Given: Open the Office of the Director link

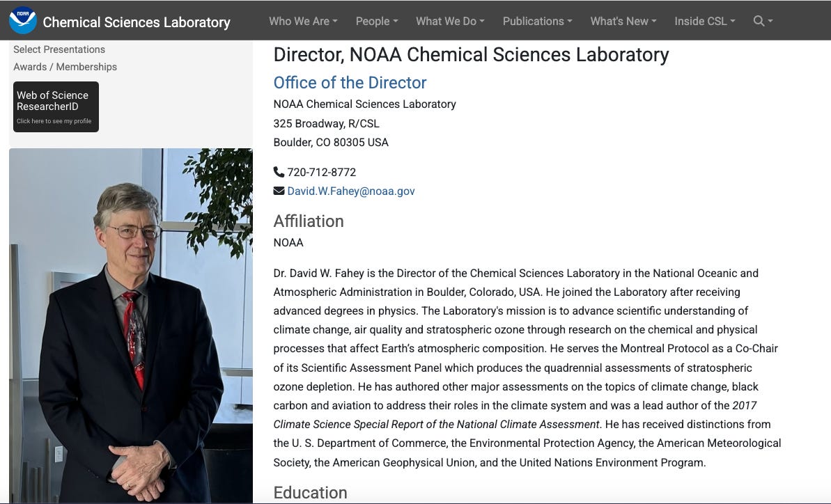Looking at the screenshot, I should click(350, 83).
